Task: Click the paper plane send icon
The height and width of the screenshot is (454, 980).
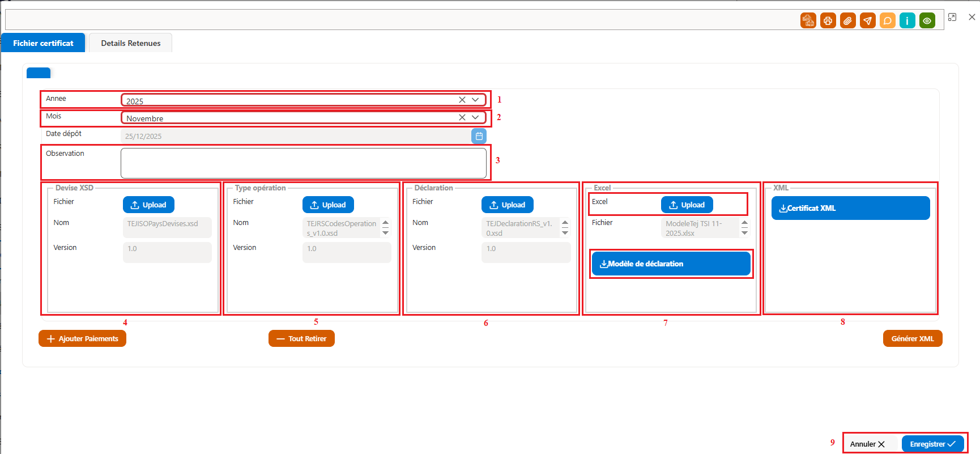Action: 868,20
